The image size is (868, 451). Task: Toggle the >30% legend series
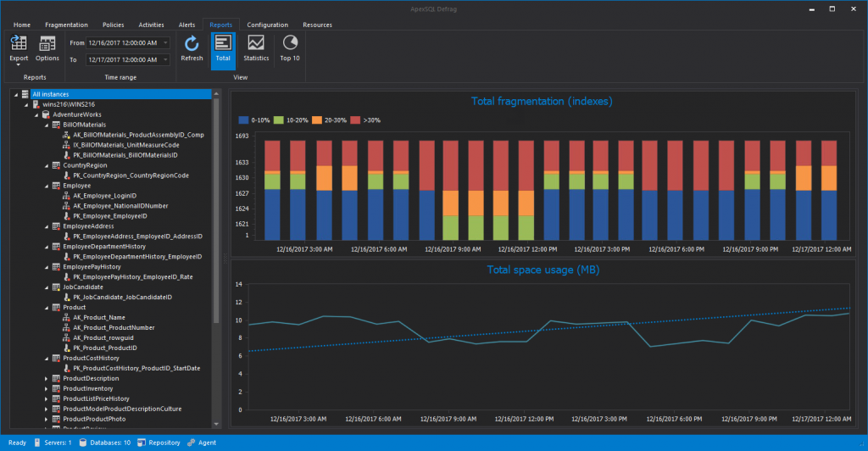[354, 120]
